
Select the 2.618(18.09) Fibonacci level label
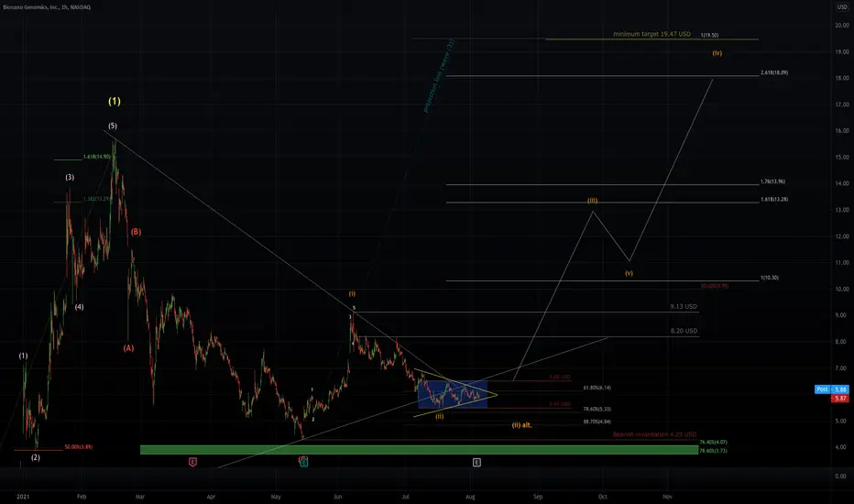774,72
